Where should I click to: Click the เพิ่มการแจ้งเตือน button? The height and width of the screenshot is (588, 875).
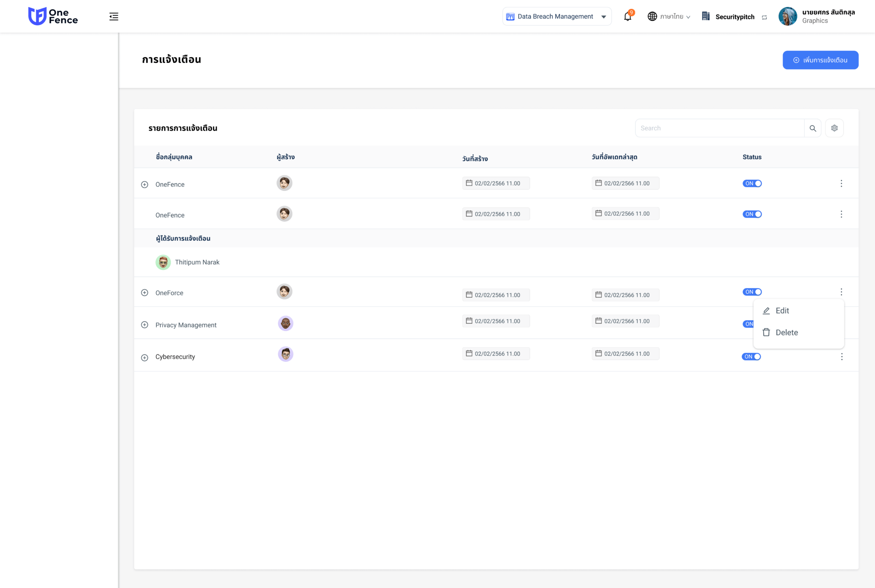(x=820, y=60)
